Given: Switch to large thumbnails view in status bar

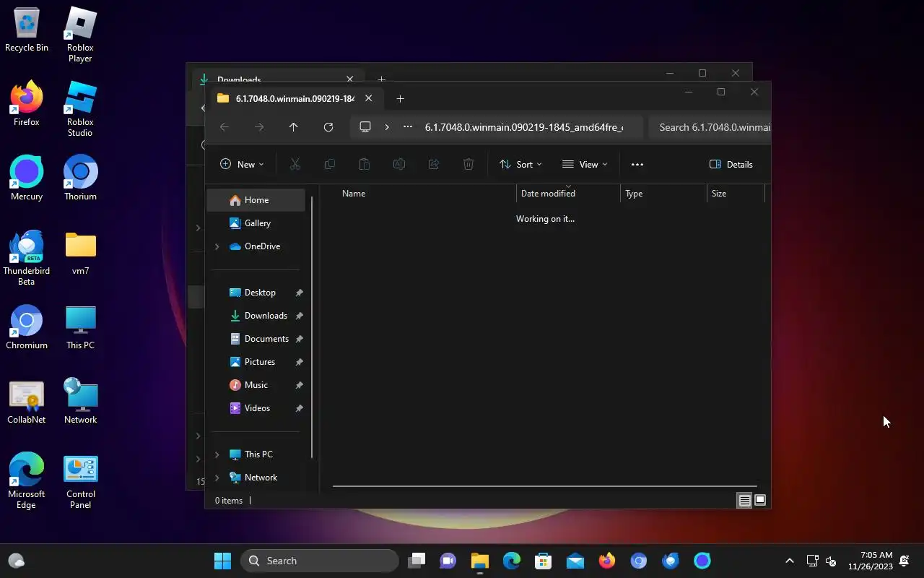Looking at the screenshot, I should point(759,500).
